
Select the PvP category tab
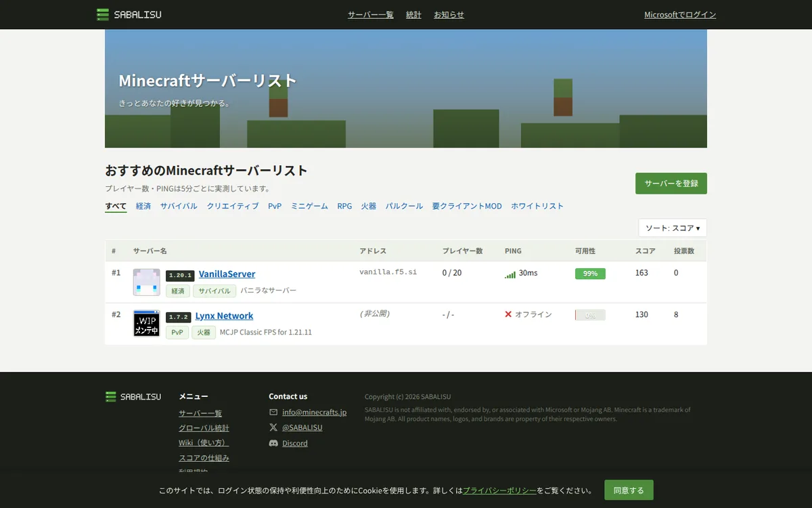275,206
